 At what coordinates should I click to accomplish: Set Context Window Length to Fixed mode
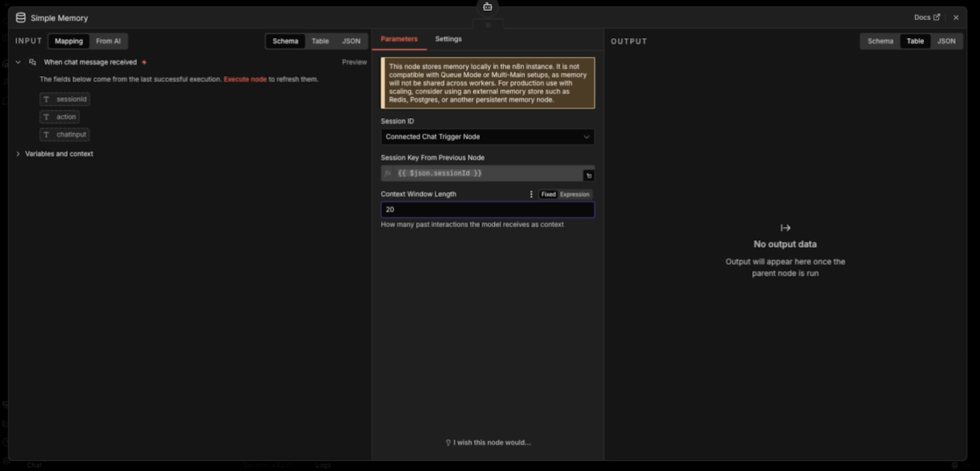pos(548,194)
